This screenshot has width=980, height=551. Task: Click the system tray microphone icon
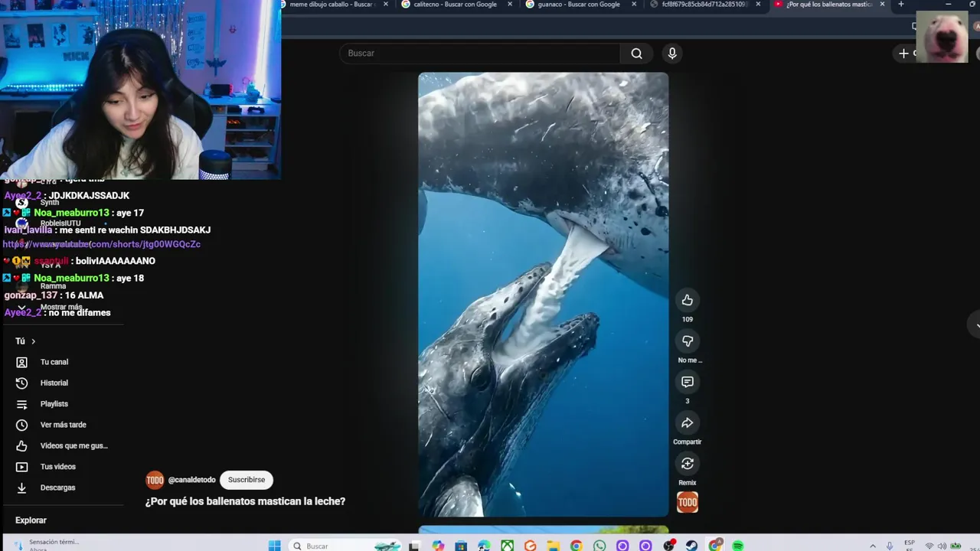[x=890, y=546]
